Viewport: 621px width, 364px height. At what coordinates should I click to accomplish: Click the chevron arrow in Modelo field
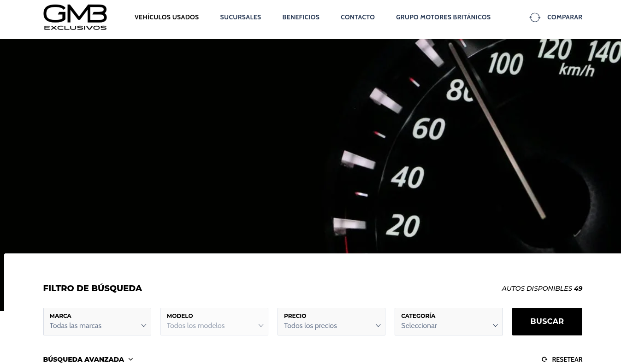pos(260,326)
